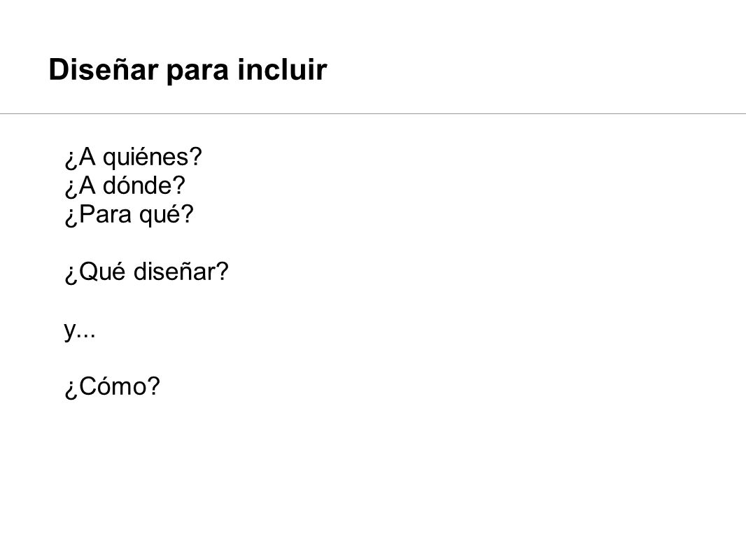Click the word "Para" in third question

pyautogui.click(x=105, y=214)
